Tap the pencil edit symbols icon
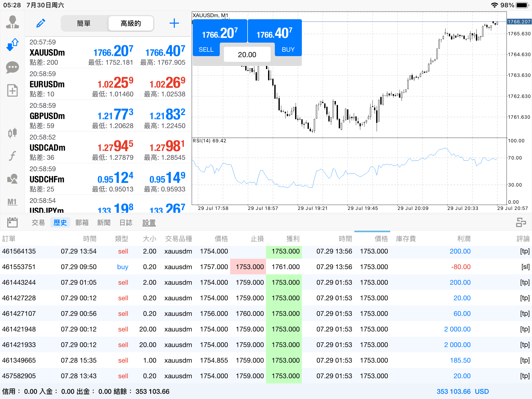532x399 pixels. [41, 23]
